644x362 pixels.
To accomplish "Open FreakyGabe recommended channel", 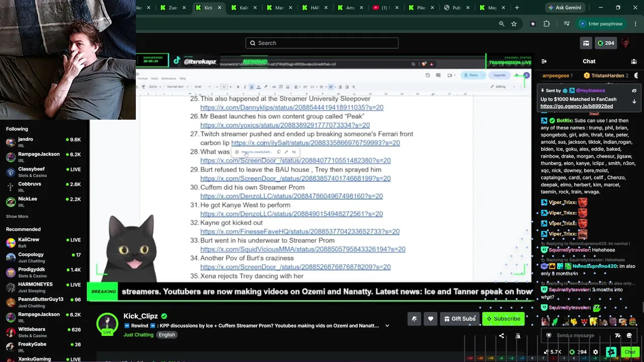I will (x=43, y=347).
